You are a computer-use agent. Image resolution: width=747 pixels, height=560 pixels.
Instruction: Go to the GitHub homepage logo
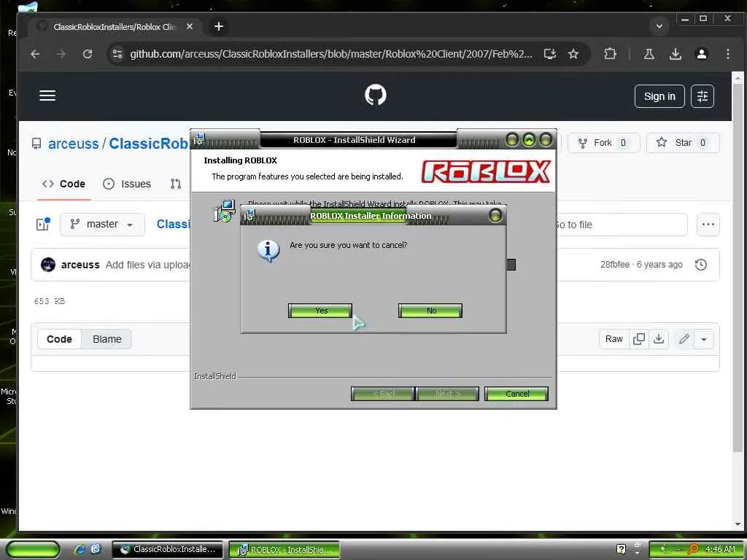click(376, 96)
